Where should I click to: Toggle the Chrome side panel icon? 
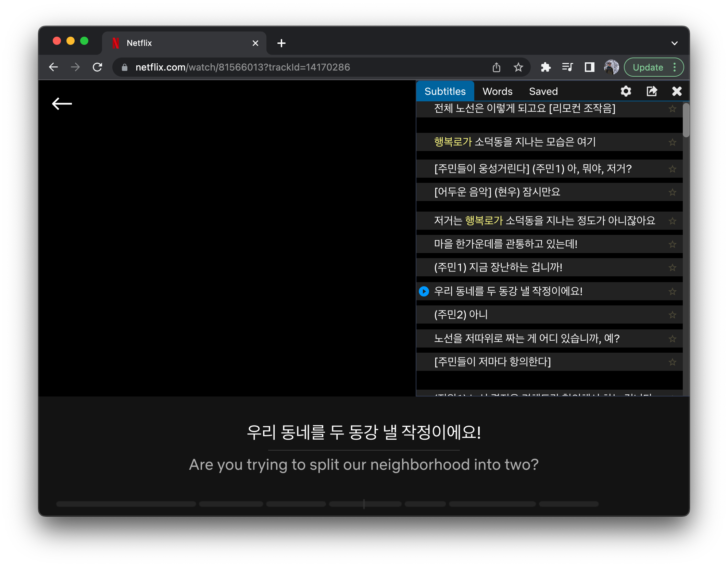589,67
